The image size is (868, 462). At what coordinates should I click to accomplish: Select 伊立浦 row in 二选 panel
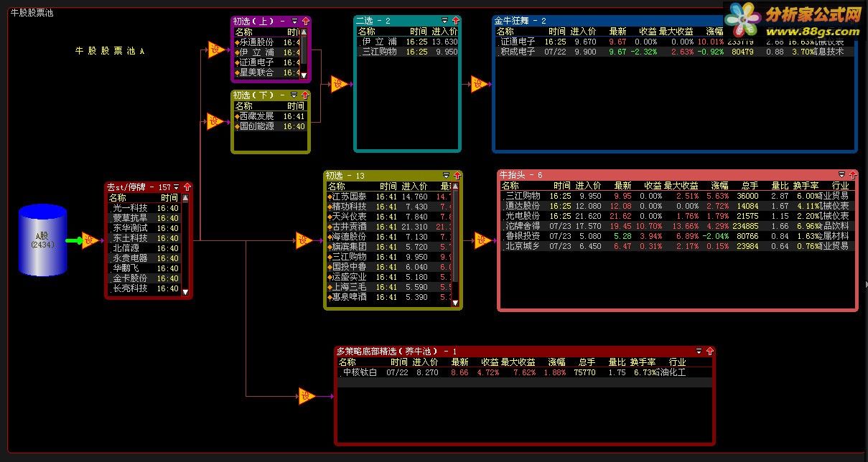pos(407,42)
